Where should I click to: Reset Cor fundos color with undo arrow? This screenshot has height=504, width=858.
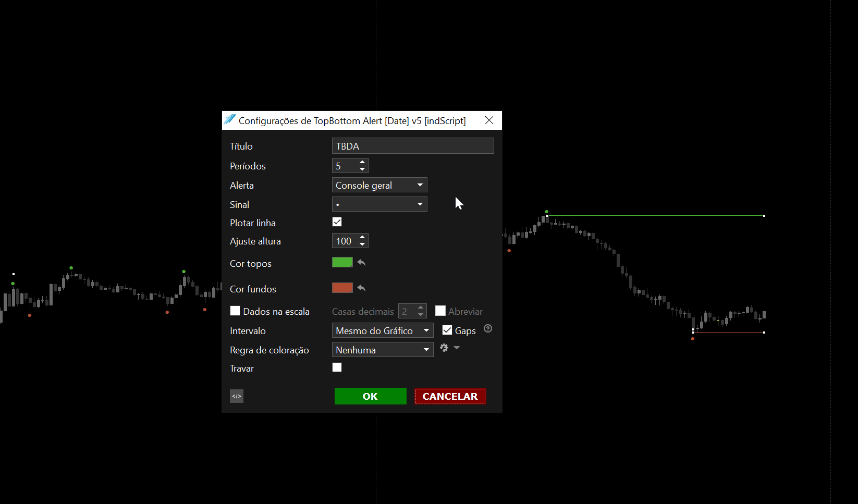pyautogui.click(x=361, y=288)
